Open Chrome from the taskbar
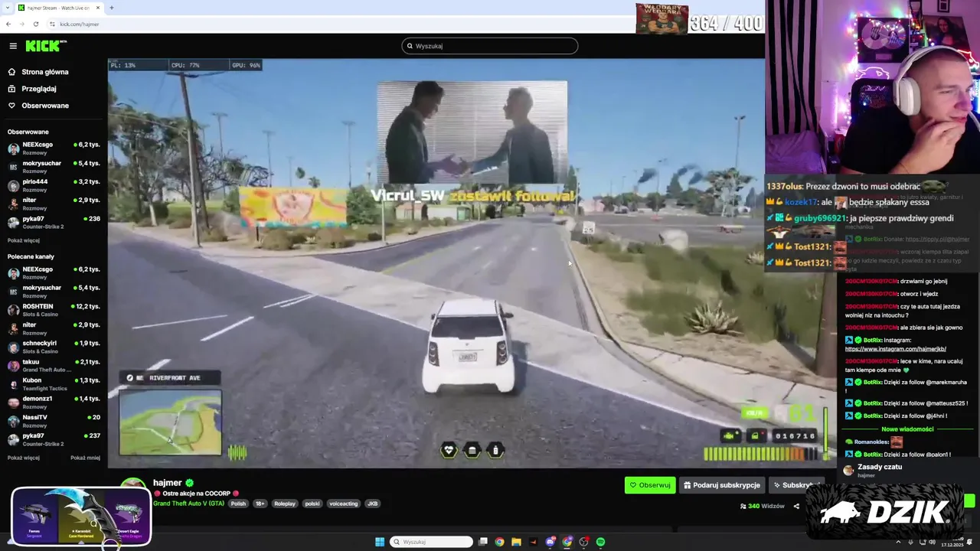Viewport: 980px width, 551px height. [499, 542]
